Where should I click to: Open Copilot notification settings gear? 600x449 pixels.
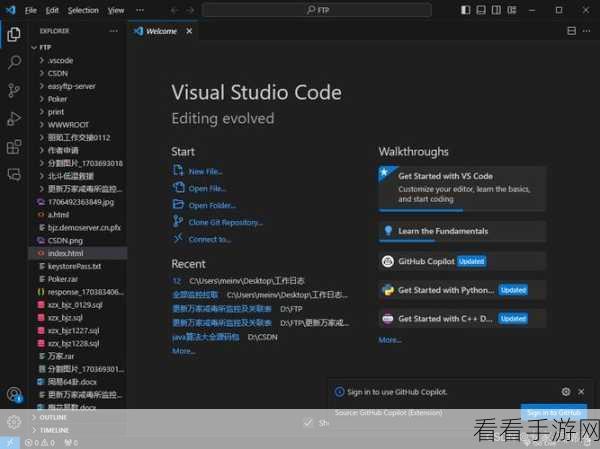[x=566, y=392]
